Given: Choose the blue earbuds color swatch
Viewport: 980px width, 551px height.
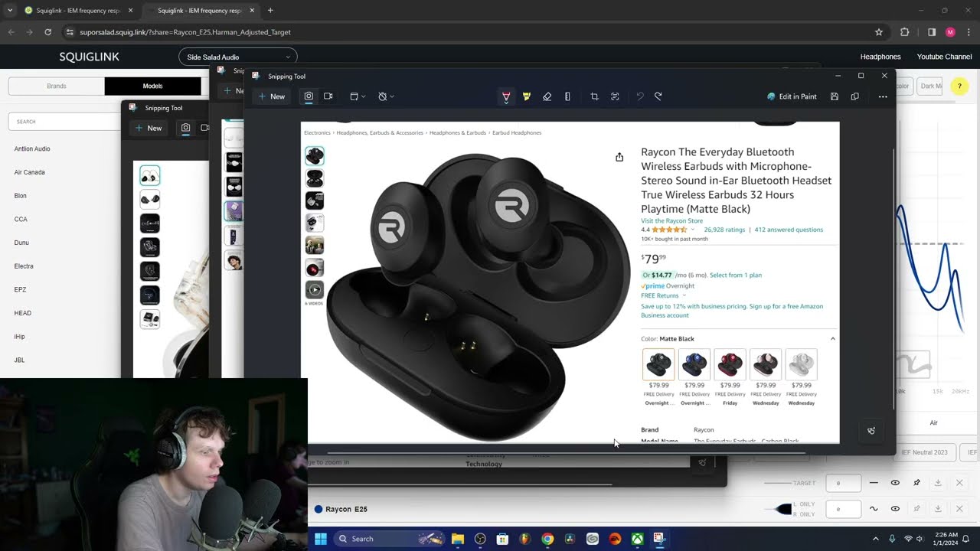Looking at the screenshot, I should (x=694, y=364).
